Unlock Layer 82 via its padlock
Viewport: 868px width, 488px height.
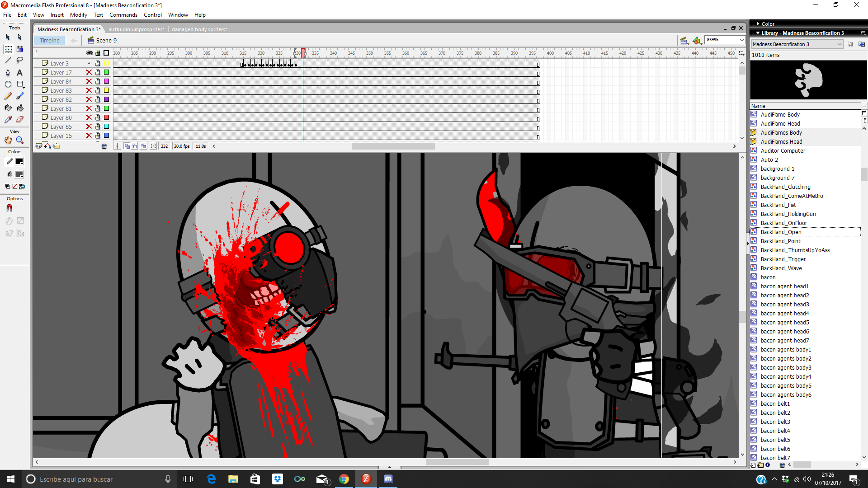(x=98, y=99)
